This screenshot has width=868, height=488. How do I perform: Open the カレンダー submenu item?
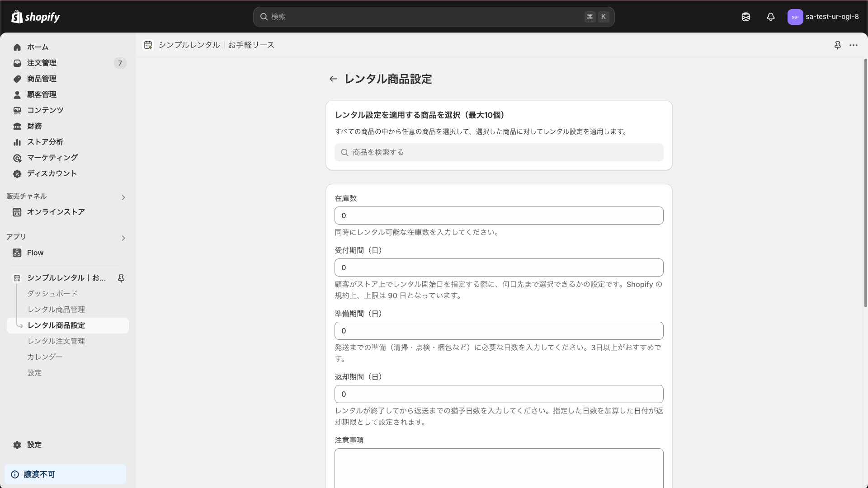click(45, 357)
